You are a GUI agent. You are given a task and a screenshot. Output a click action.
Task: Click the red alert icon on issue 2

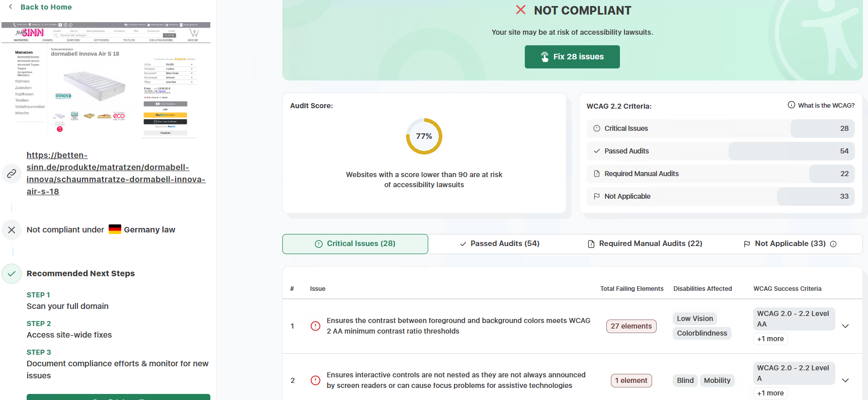pos(315,380)
